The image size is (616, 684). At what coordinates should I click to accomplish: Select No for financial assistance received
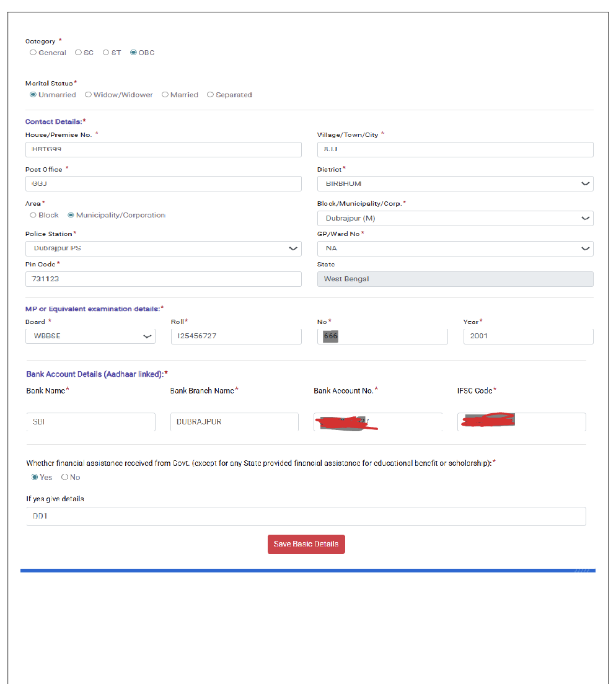(x=64, y=477)
